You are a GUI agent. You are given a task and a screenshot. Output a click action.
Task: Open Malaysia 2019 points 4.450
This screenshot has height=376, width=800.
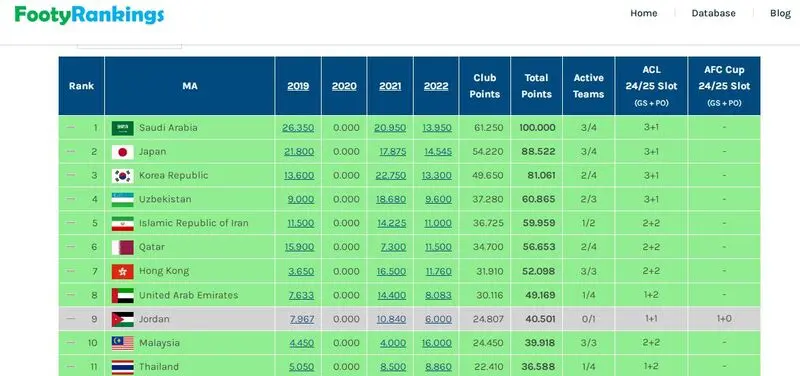(302, 343)
